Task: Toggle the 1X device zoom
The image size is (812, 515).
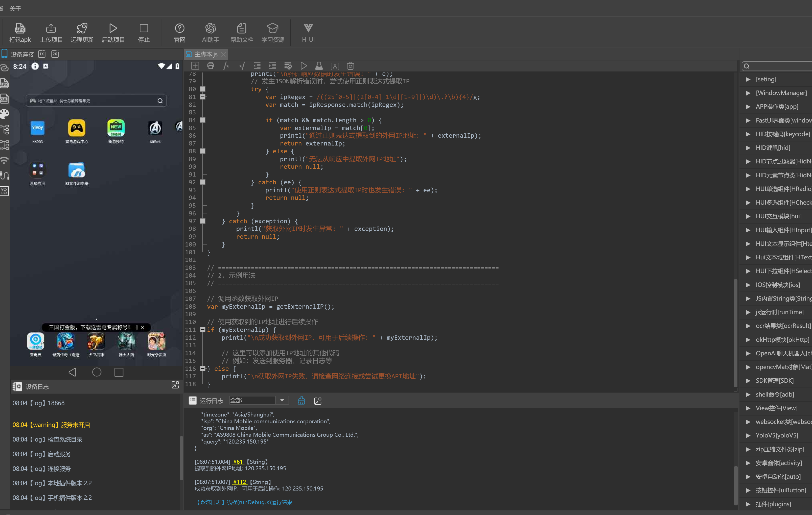Action: click(x=42, y=54)
